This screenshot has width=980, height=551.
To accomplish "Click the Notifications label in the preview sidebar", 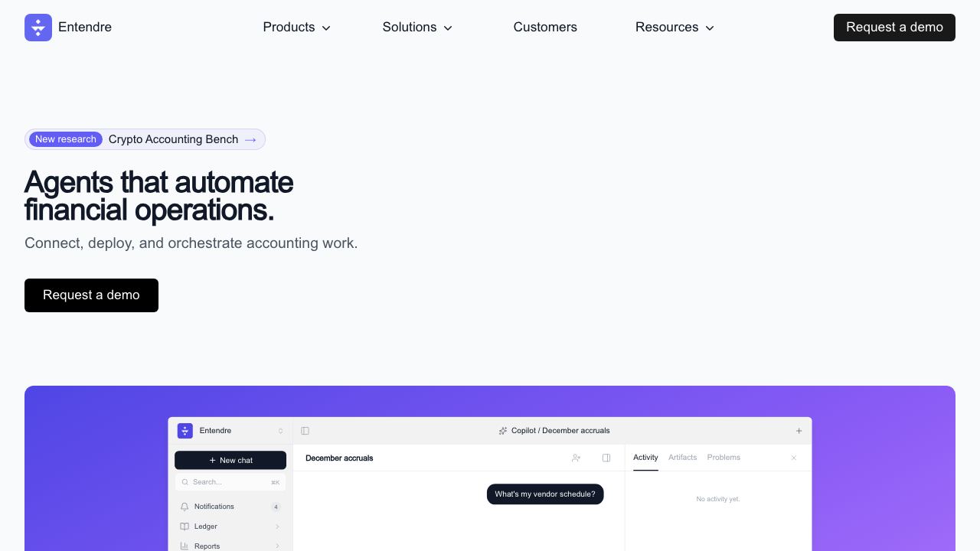I will [214, 507].
